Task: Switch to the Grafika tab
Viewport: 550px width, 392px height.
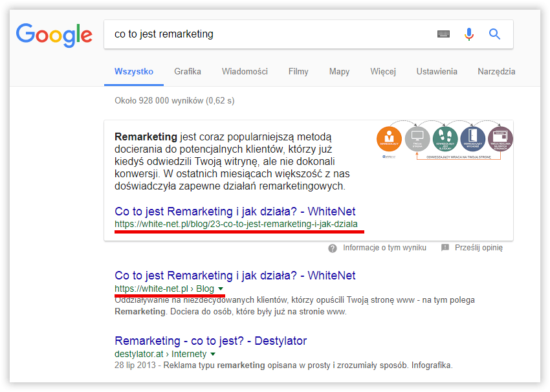Action: pyautogui.click(x=188, y=72)
